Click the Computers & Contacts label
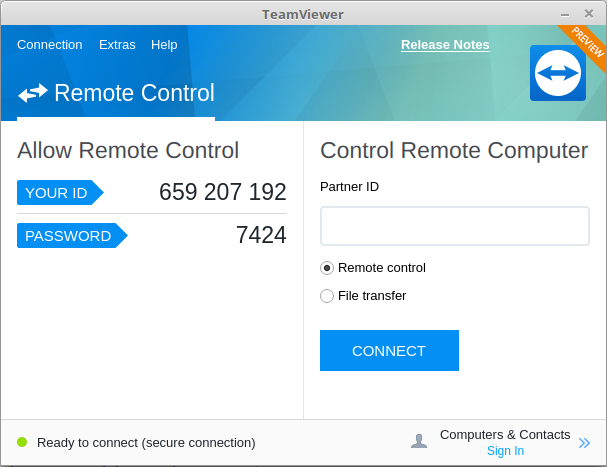Viewport: 607px width, 467px height. click(x=505, y=435)
